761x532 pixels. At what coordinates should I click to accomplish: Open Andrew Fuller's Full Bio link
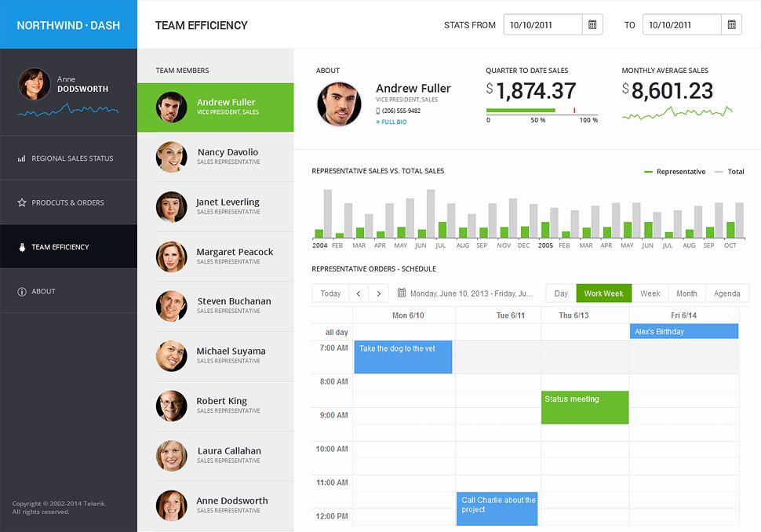[392, 122]
